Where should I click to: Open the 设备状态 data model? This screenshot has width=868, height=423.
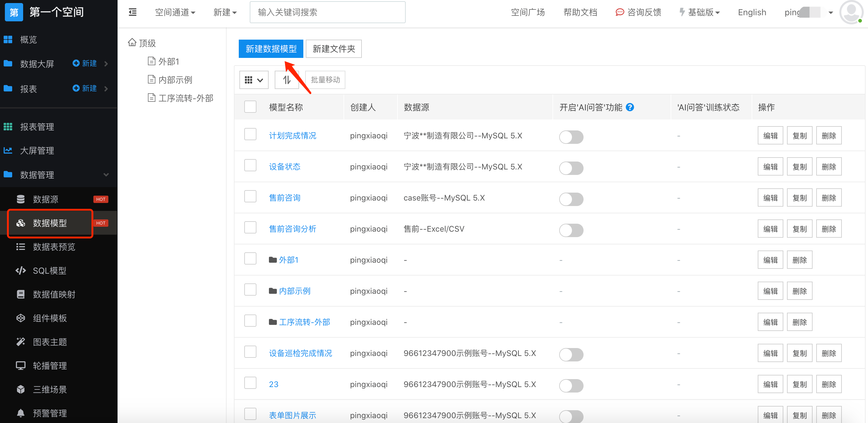[284, 166]
